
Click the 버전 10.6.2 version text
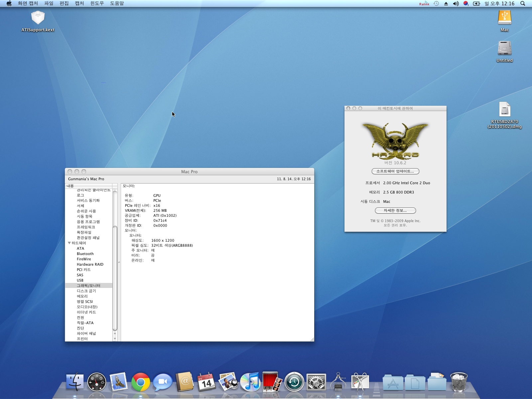(395, 163)
